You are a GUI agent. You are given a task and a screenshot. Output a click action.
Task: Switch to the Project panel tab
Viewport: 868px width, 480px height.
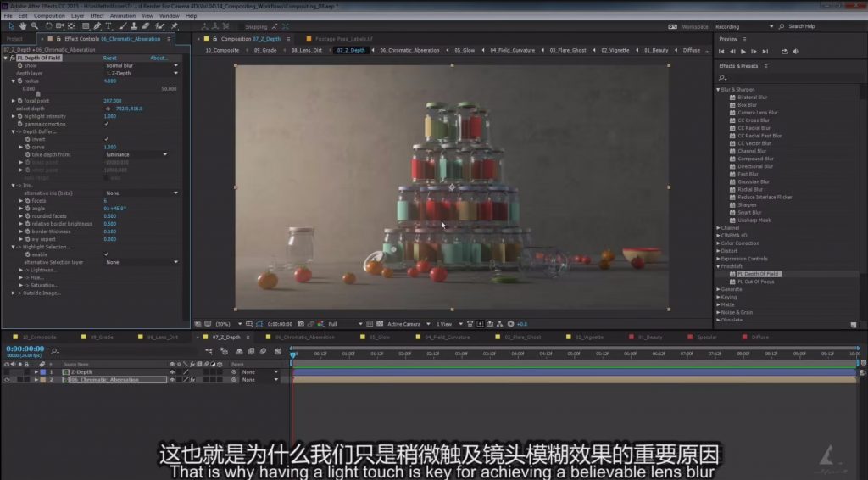15,39
